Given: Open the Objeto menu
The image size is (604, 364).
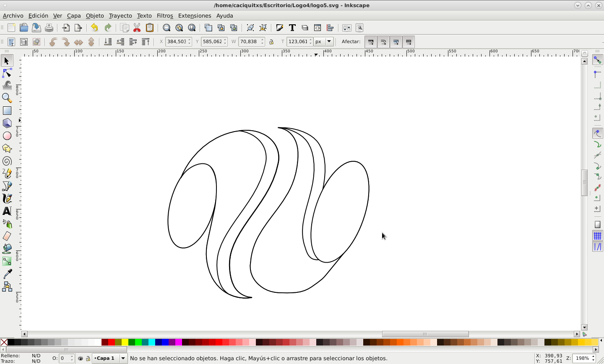Looking at the screenshot, I should (x=95, y=16).
